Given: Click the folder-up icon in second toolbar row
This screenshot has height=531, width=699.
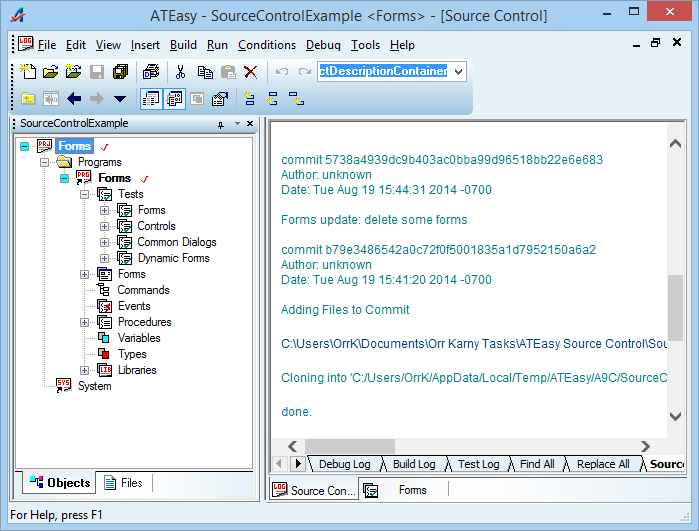Looking at the screenshot, I should coord(28,99).
